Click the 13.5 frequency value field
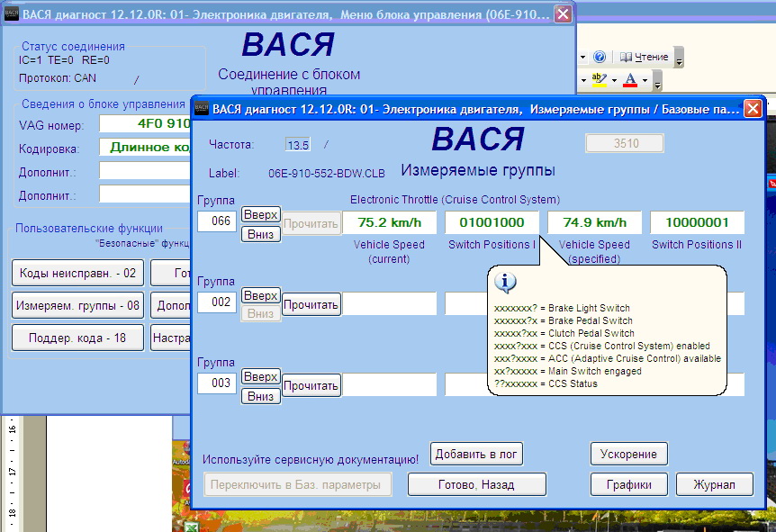Viewport: 776px width, 532px height. click(298, 145)
